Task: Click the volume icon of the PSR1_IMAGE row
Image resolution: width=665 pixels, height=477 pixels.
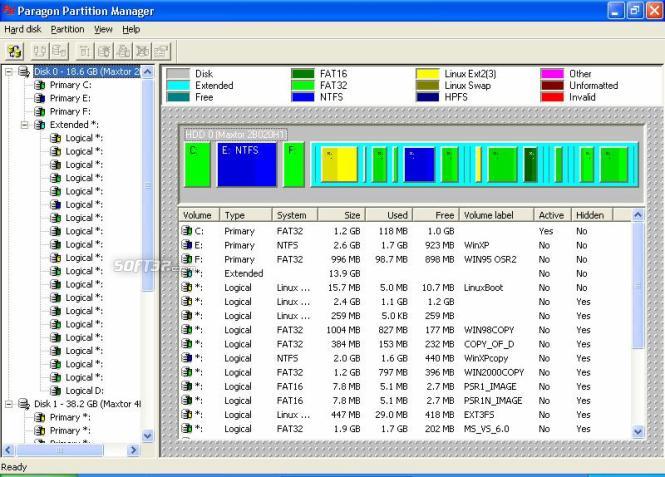Action: [x=187, y=386]
